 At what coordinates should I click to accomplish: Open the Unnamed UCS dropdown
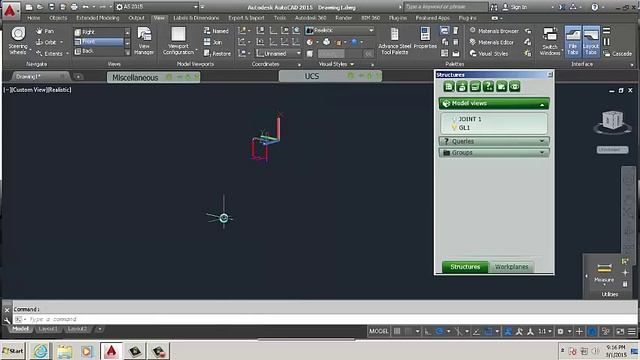(279, 53)
